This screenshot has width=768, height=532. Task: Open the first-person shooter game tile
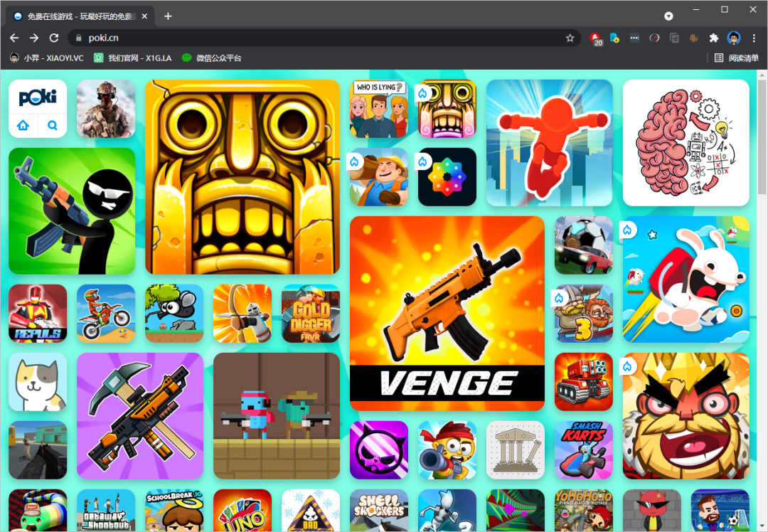click(x=38, y=450)
